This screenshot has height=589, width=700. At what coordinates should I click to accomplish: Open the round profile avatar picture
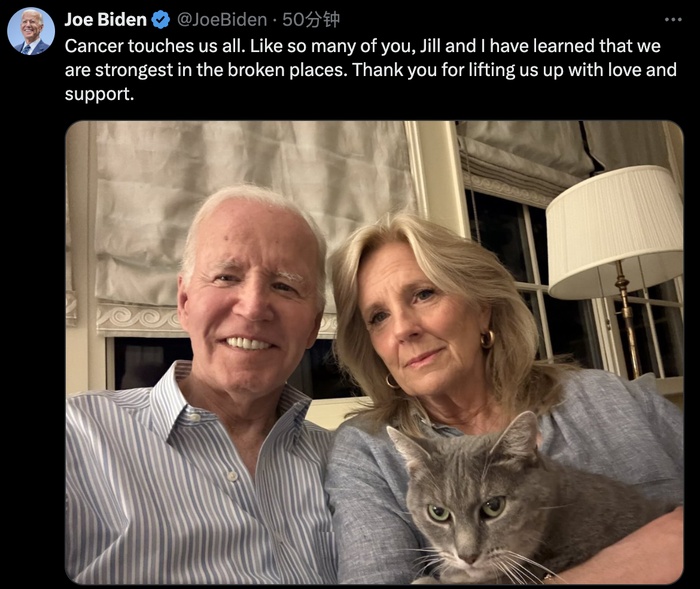point(31,31)
